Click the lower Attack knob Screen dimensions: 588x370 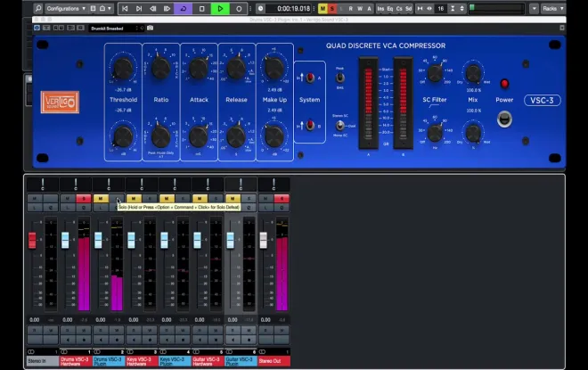(x=199, y=136)
